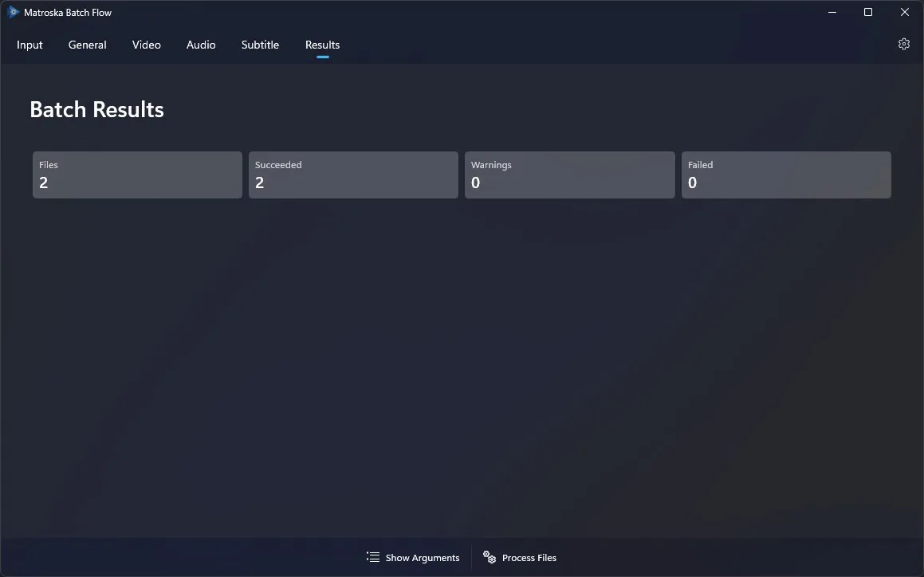
Task: Click the Process Files gears icon
Action: coord(488,557)
